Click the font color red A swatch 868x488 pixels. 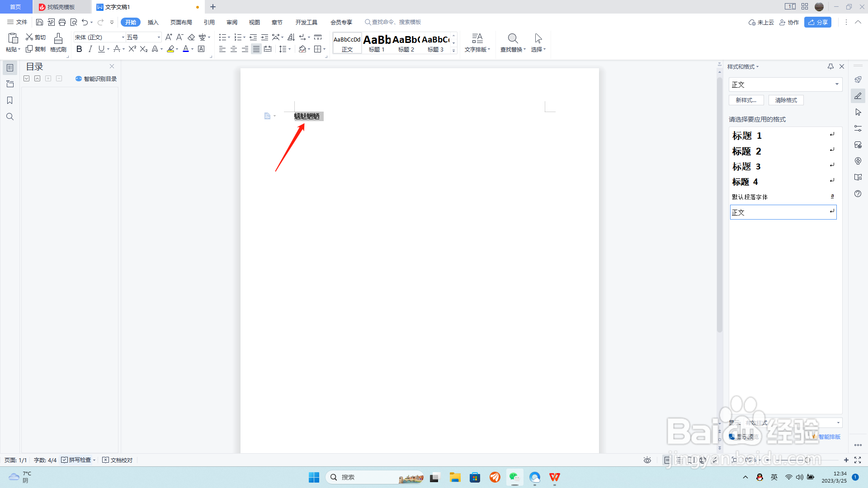(x=185, y=49)
